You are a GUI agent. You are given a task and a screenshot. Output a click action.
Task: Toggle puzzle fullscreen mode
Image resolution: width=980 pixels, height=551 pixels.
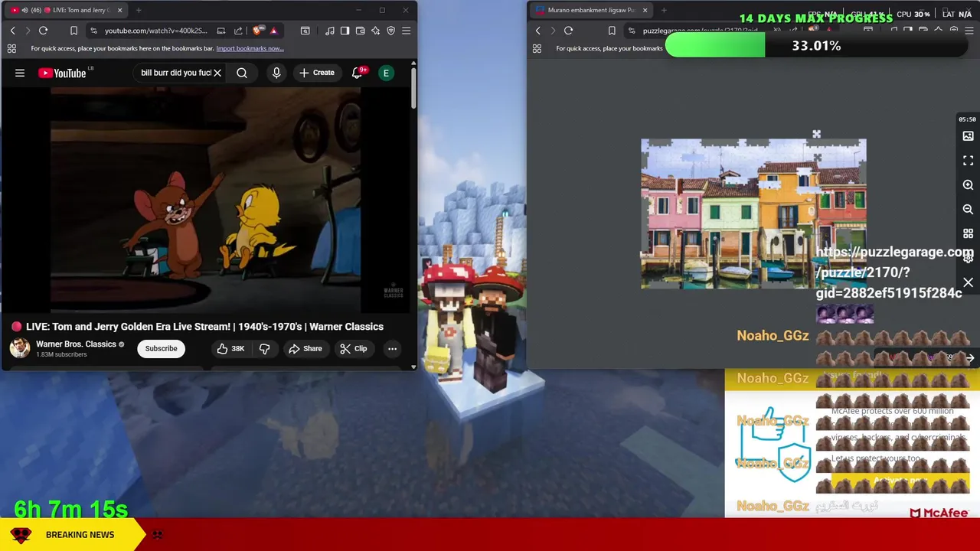(968, 161)
